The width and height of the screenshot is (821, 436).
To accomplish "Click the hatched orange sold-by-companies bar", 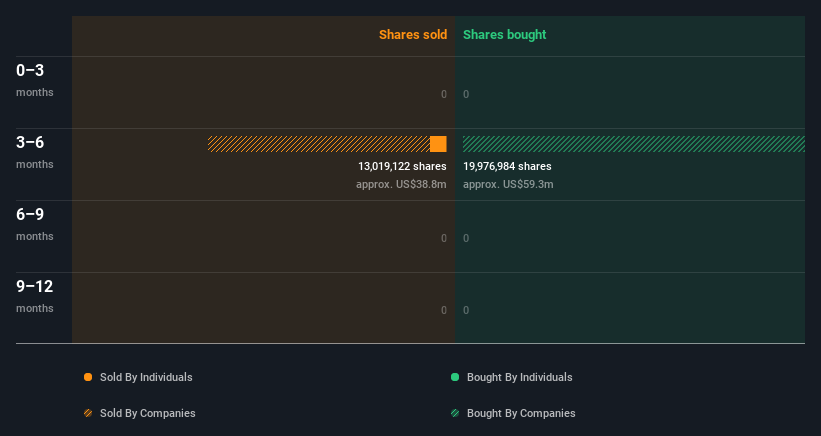I will [x=319, y=144].
